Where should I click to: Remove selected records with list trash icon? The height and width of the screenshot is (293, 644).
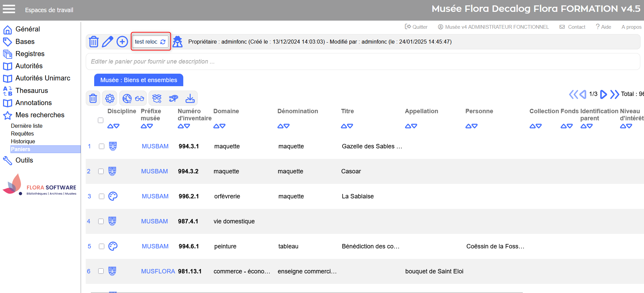click(x=93, y=98)
